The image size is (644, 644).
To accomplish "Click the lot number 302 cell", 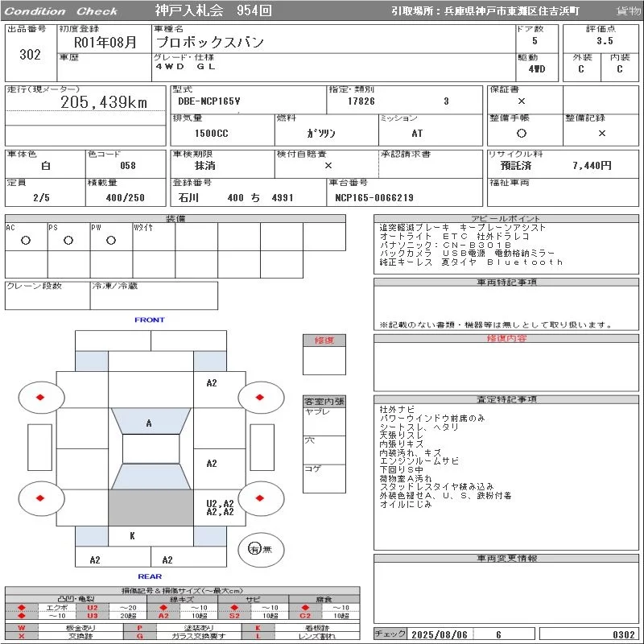I will [31, 54].
